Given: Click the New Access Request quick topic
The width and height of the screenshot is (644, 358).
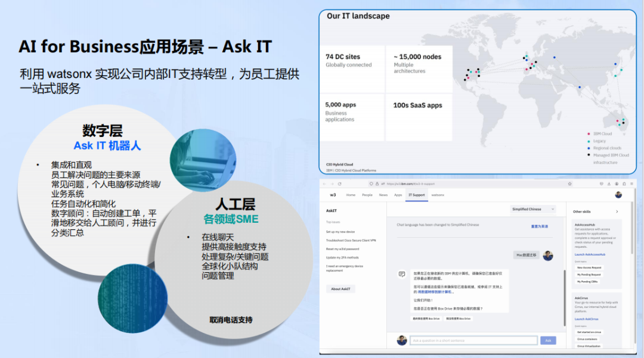Looking at the screenshot, I should pyautogui.click(x=589, y=267).
